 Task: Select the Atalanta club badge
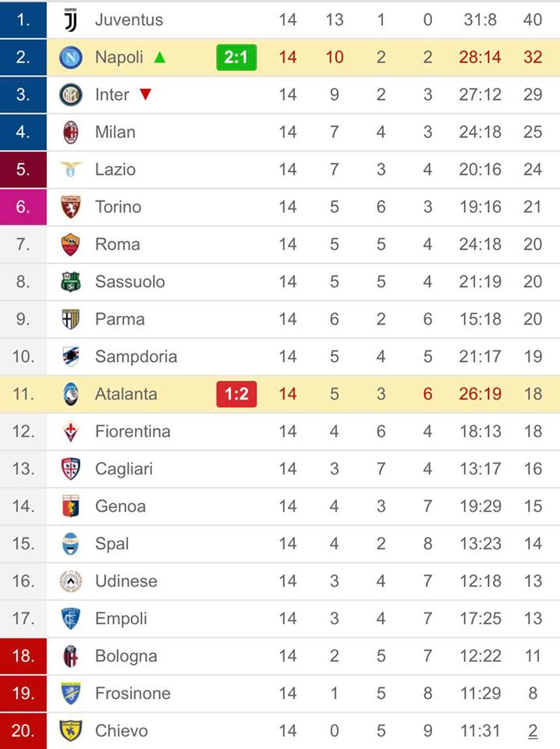71,394
